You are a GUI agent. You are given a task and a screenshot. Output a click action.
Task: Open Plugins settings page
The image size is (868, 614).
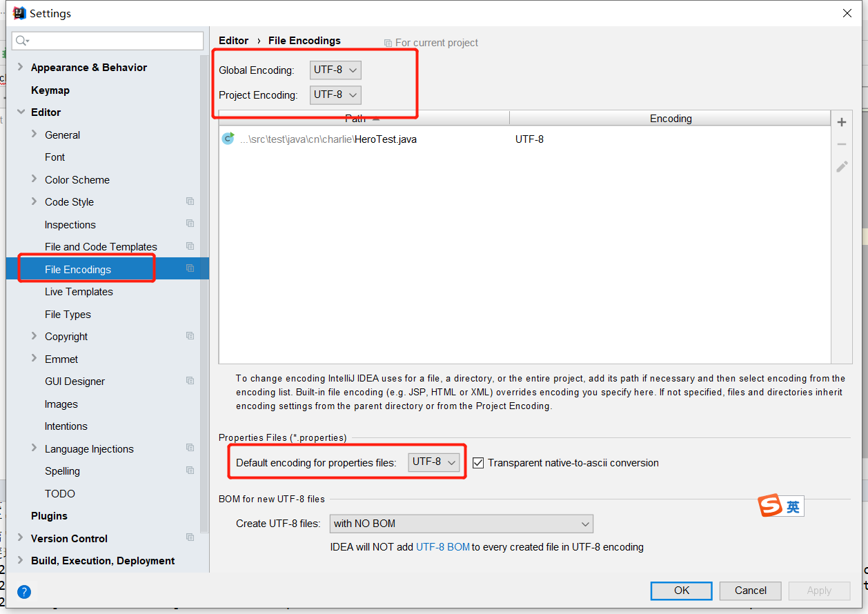pyautogui.click(x=49, y=516)
